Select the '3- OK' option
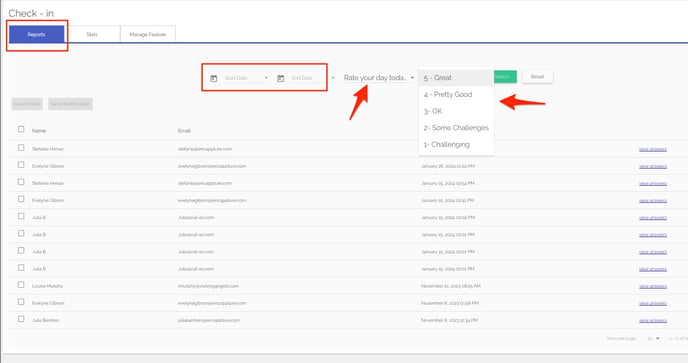The image size is (688, 363). (x=456, y=111)
